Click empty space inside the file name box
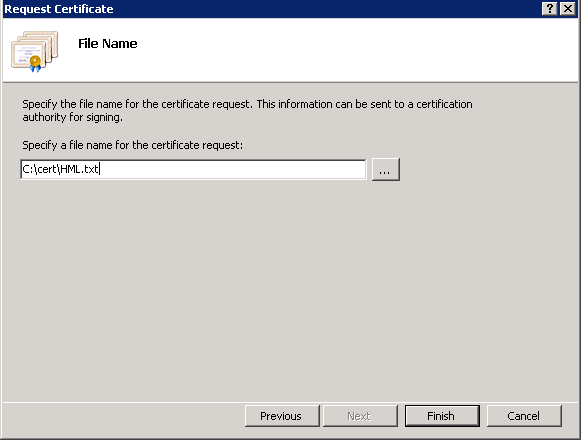The image size is (581, 440). point(233,169)
